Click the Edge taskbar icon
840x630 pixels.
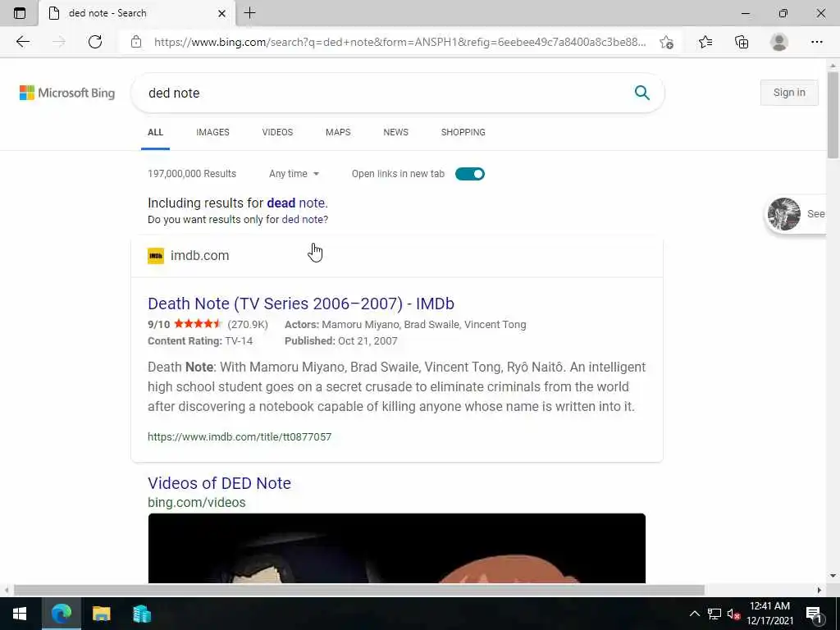61,614
